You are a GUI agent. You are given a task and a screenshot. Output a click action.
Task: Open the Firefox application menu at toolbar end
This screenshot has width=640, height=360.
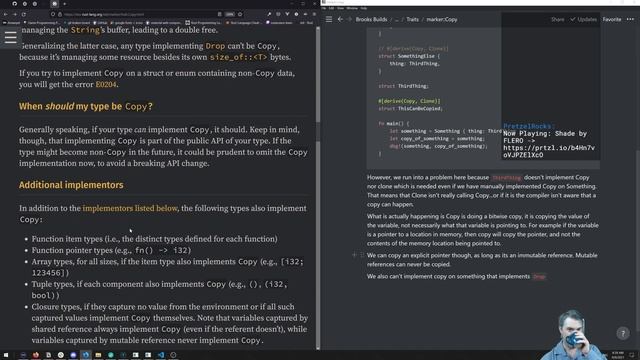pos(314,14)
